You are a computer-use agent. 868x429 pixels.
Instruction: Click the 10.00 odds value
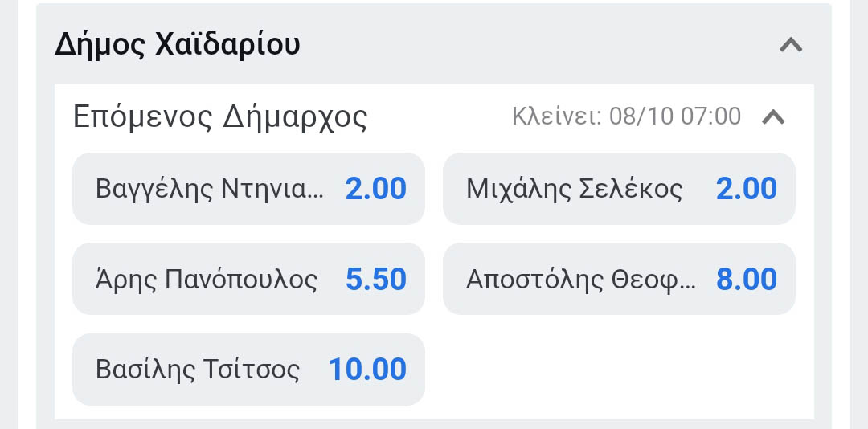coord(367,370)
